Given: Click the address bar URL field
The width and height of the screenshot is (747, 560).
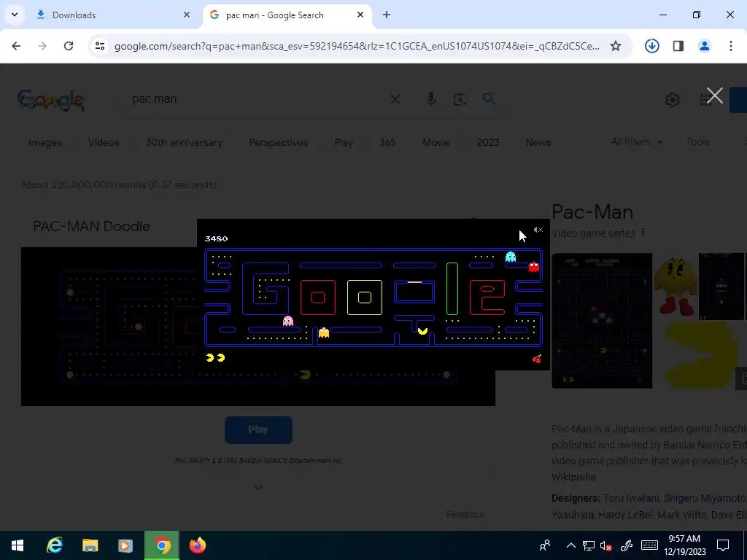Looking at the screenshot, I should click(x=357, y=46).
